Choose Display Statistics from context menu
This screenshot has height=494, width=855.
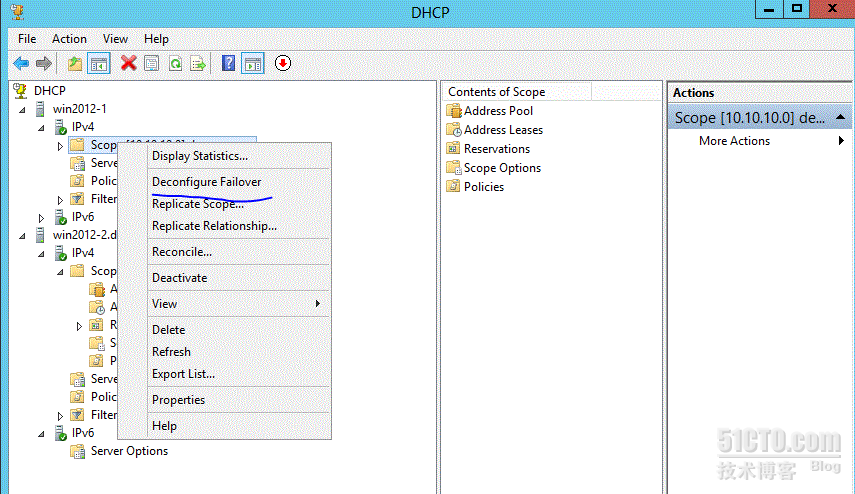tap(239, 156)
